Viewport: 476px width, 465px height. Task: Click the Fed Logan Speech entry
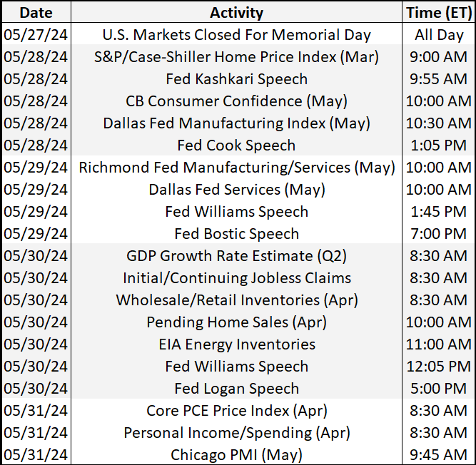tap(236, 389)
